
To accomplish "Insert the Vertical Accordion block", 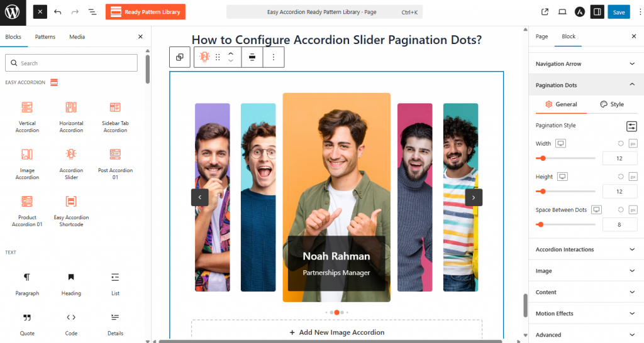I will (27, 117).
